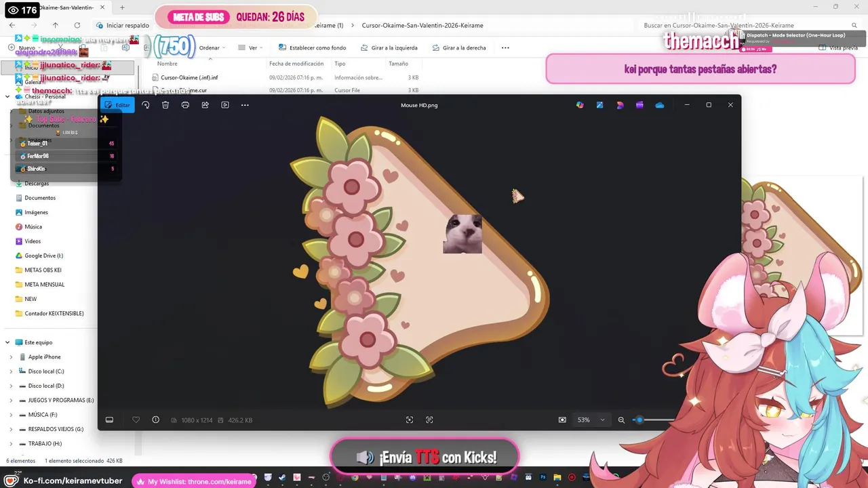Open Copilot icon in Photos title bar
Image resolution: width=868 pixels, height=488 pixels.
580,105
